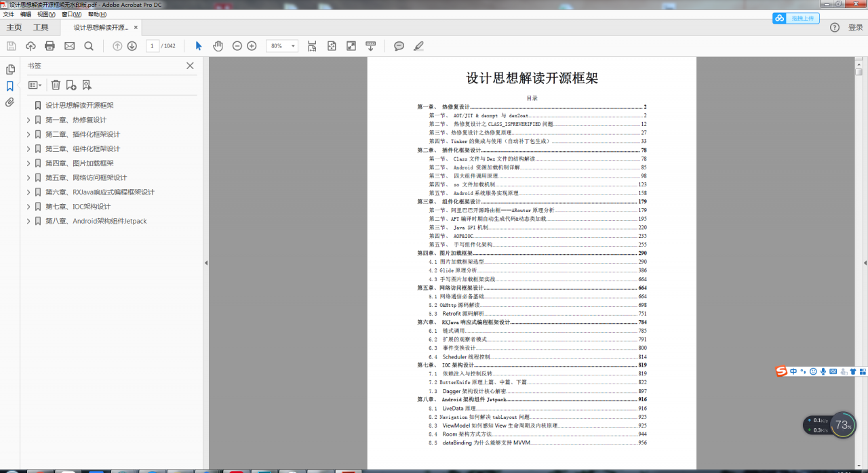The height and width of the screenshot is (473, 868).
Task: Close the 书签 bookmarks panel with X
Action: pos(190,66)
